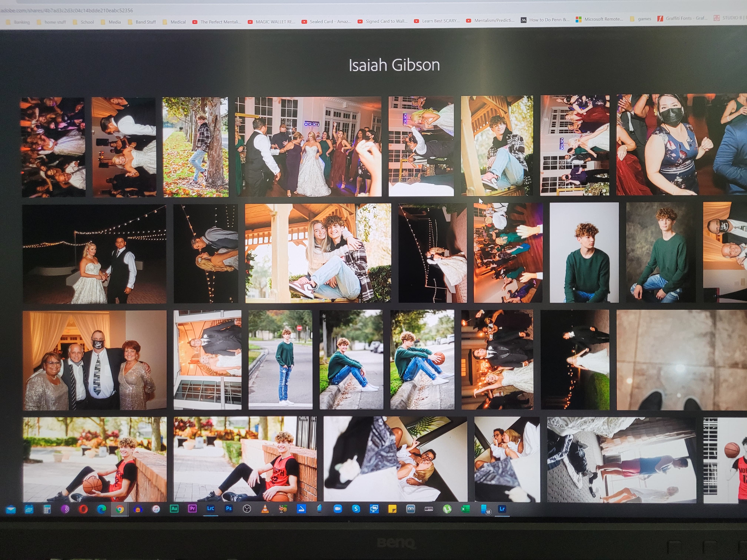The height and width of the screenshot is (560, 747).
Task: Click the Skype taskbar icon
Action: click(x=356, y=509)
